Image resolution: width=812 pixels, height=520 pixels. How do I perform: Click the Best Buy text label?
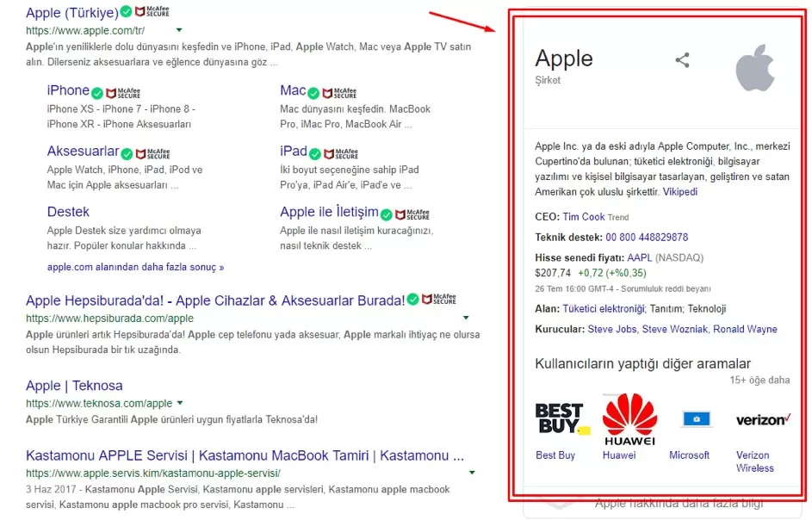pyautogui.click(x=555, y=455)
